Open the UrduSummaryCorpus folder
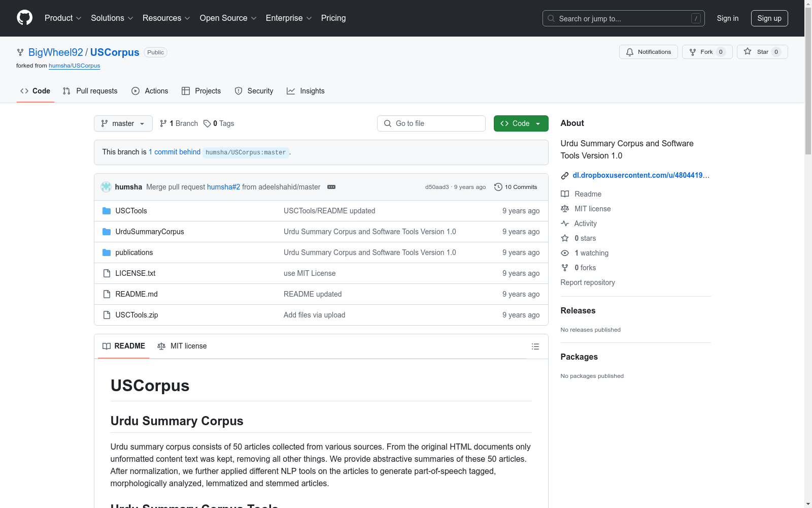812x508 pixels. tap(150, 232)
